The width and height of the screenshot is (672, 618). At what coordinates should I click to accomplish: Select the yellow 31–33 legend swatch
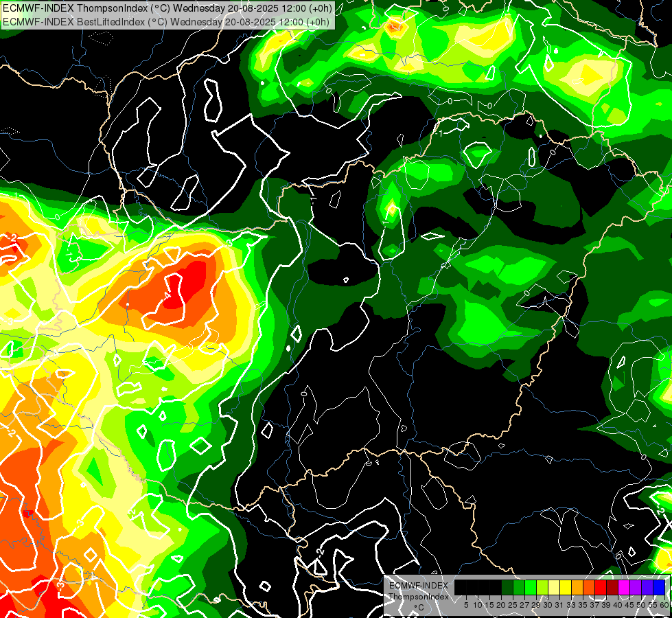(x=566, y=587)
